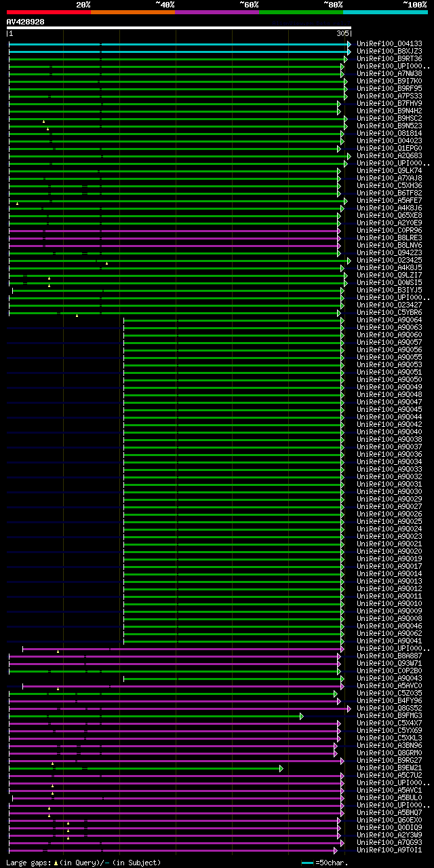
Task: Select hit label UniRef100_O04023
Action: pos(389,140)
